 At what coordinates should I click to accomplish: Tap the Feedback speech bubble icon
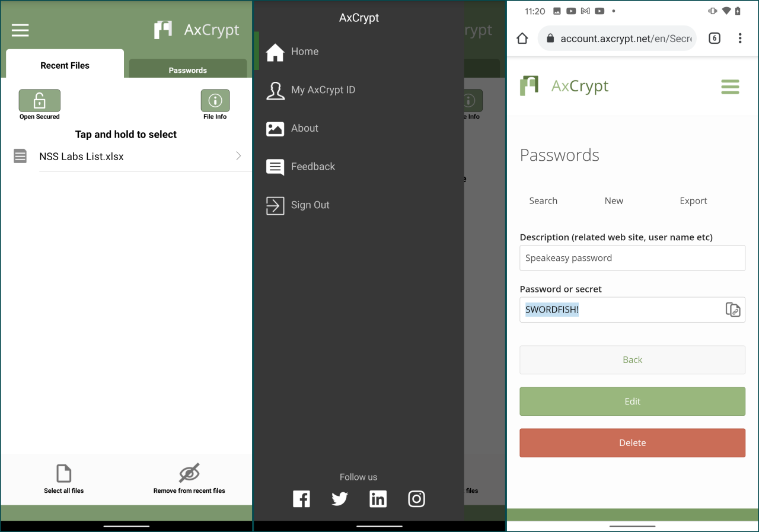tap(275, 167)
